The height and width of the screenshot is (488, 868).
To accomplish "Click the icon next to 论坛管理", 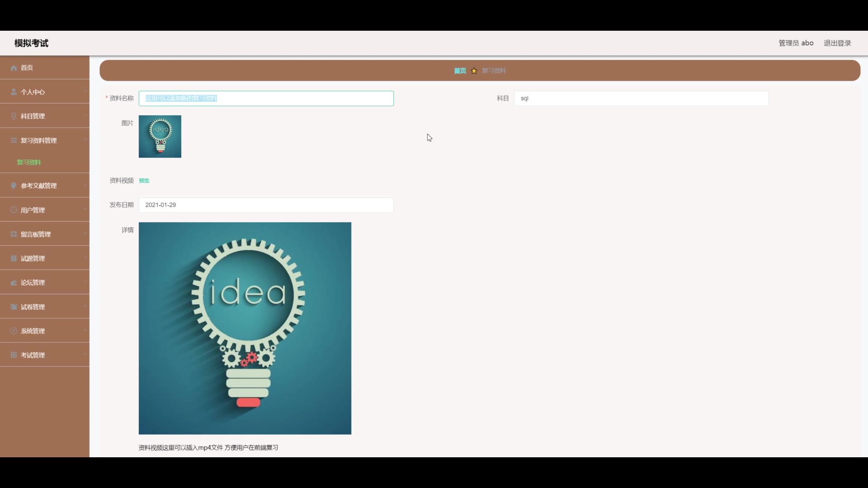I will [x=14, y=282].
